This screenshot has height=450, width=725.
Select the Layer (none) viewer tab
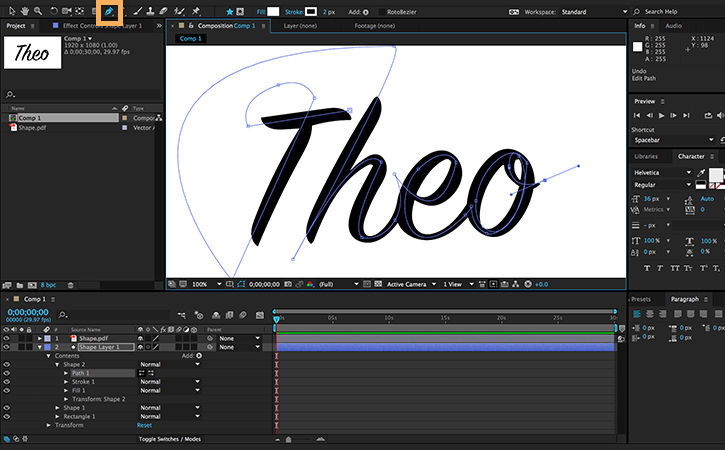[300, 26]
